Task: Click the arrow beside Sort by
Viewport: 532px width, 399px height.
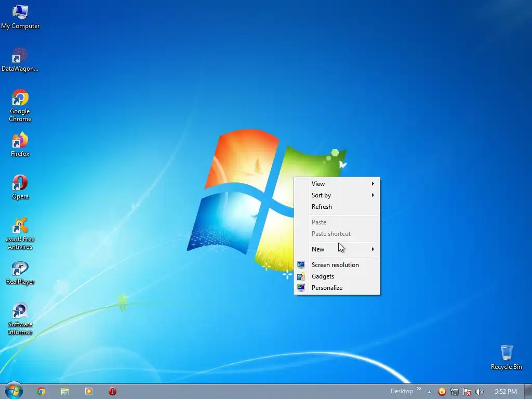Action: [373, 195]
